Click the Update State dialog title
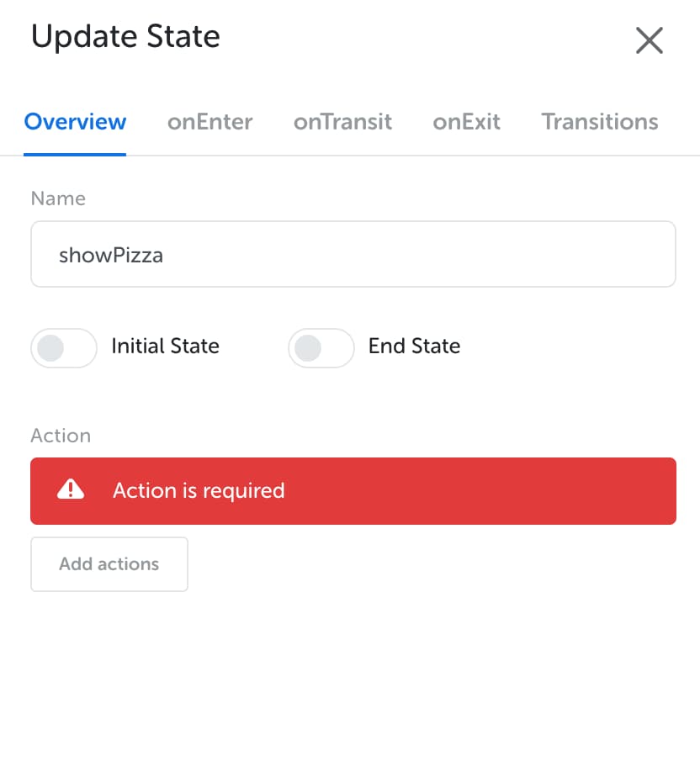 (x=125, y=37)
